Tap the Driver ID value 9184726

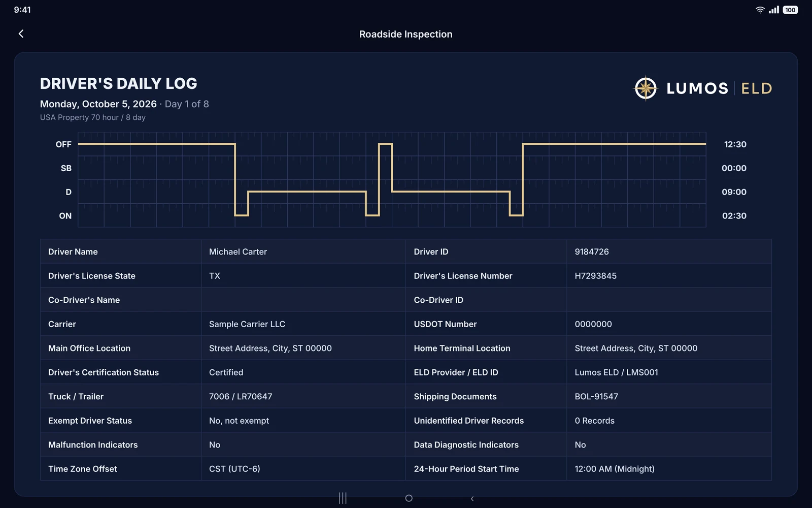click(592, 251)
